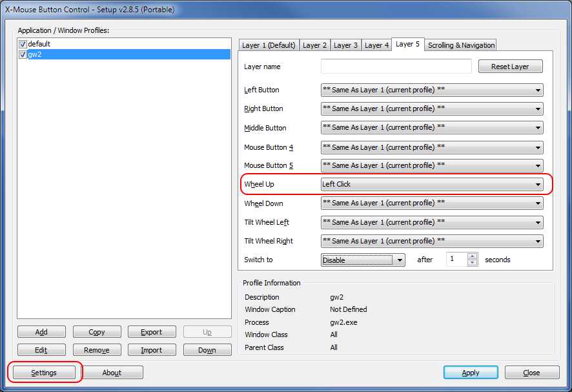This screenshot has width=572, height=392.
Task: Click the Reset Layer button
Action: point(510,67)
